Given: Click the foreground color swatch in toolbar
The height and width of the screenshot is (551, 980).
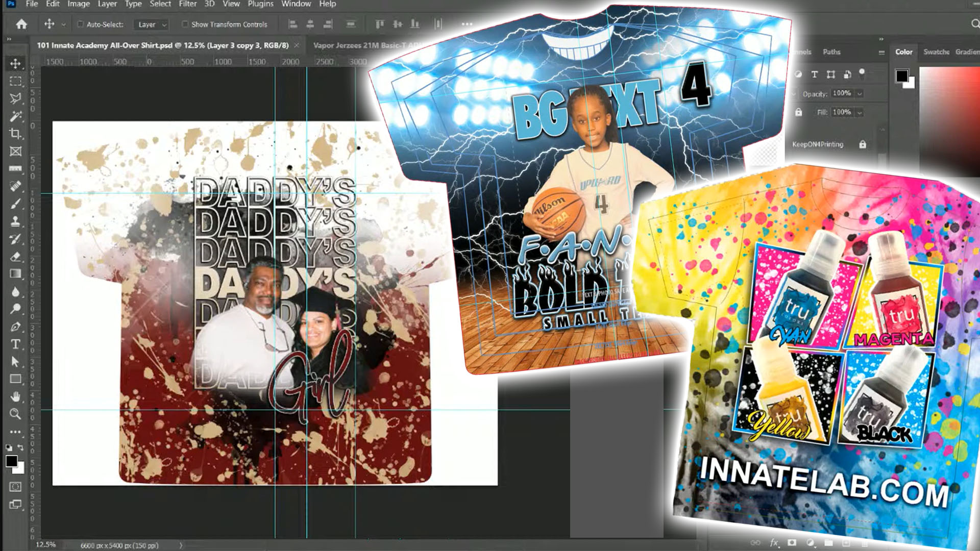Looking at the screenshot, I should 11,461.
